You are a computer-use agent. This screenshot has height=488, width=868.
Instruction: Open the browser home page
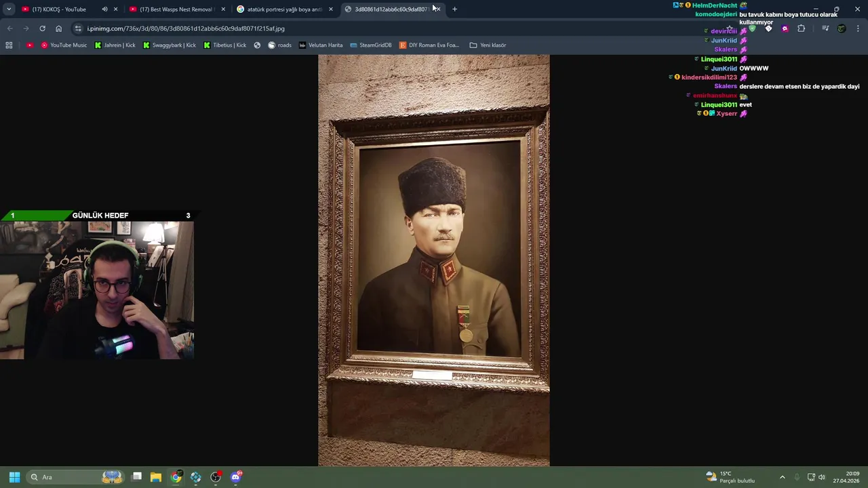58,28
